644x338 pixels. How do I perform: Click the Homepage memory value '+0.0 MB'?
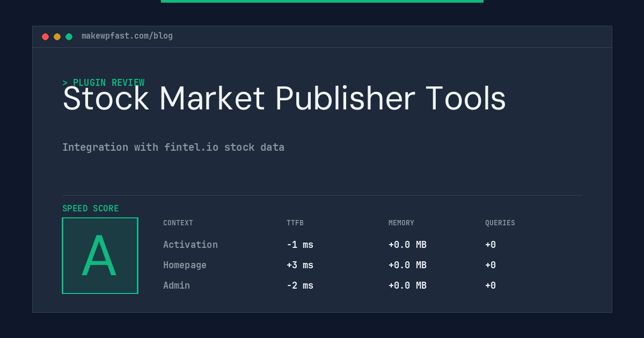click(x=407, y=265)
